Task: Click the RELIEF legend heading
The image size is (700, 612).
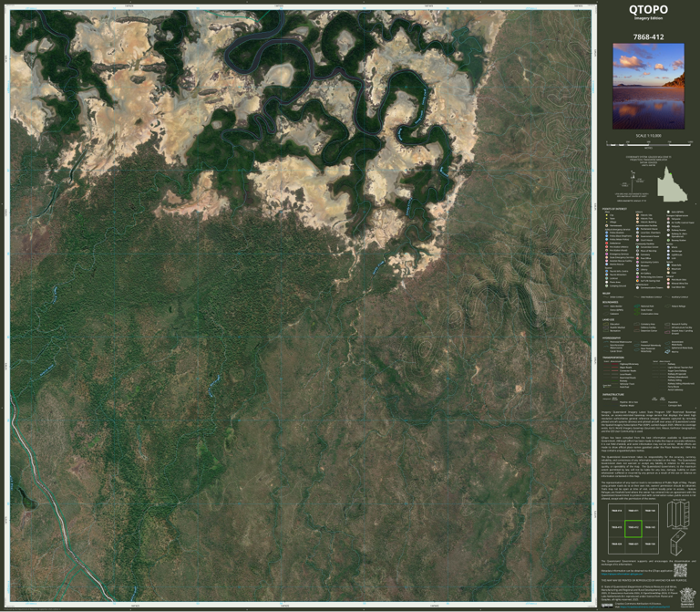Action: [606, 294]
